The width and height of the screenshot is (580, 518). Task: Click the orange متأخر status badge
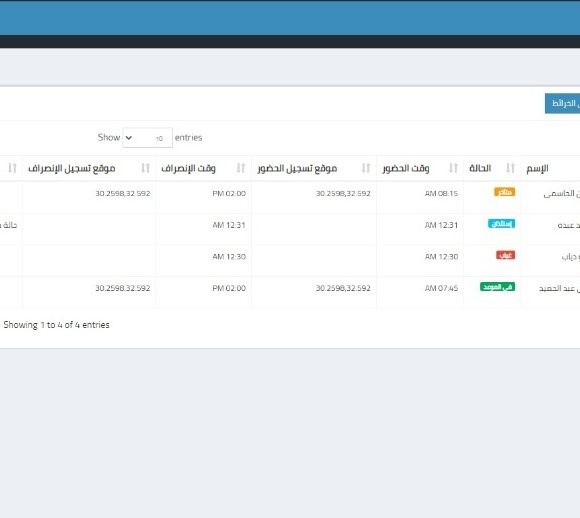[505, 192]
